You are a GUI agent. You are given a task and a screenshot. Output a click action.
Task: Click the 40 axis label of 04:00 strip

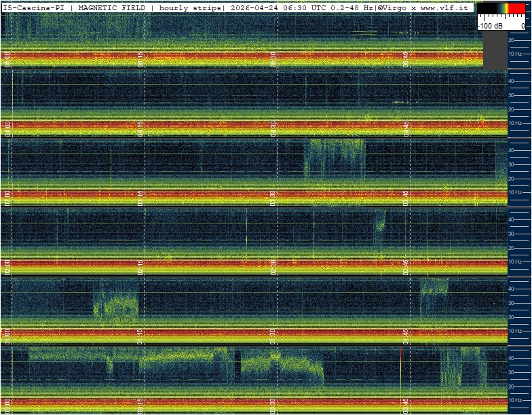(x=511, y=81)
